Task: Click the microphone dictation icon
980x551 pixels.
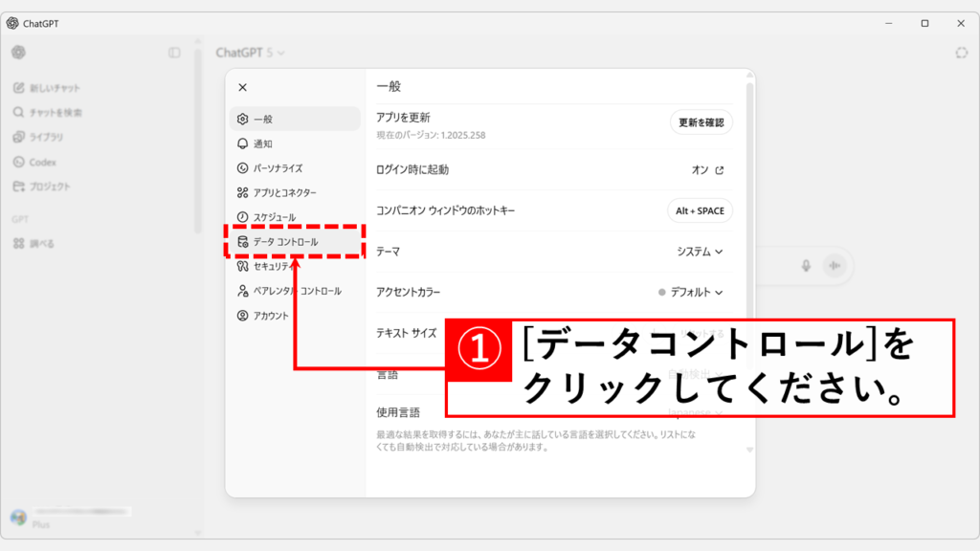Action: [807, 266]
